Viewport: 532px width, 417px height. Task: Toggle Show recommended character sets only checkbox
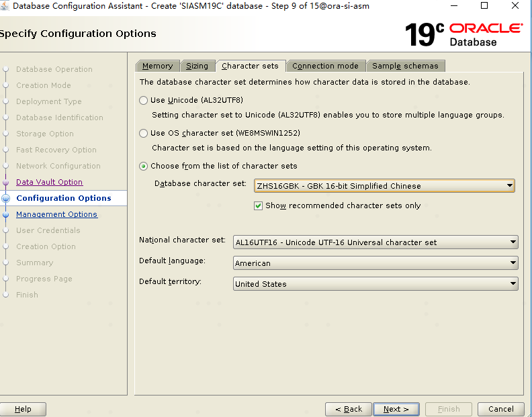(x=258, y=205)
